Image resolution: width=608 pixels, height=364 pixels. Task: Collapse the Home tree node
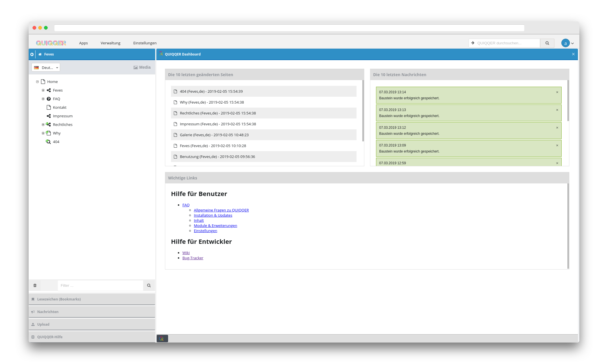tap(37, 82)
